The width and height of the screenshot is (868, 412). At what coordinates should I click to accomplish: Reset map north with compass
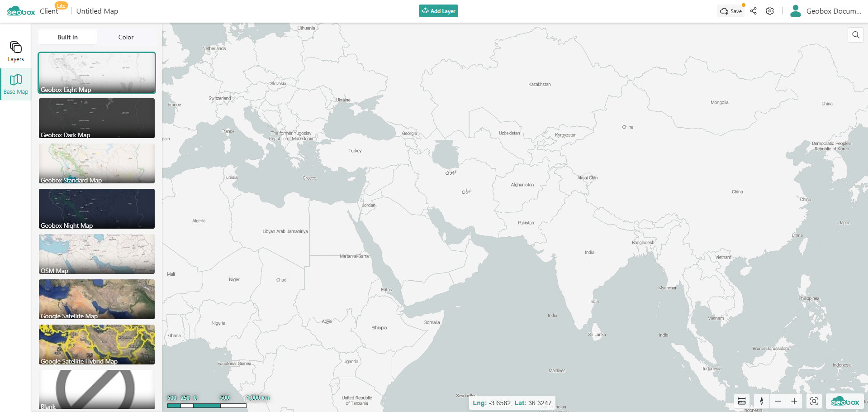762,401
